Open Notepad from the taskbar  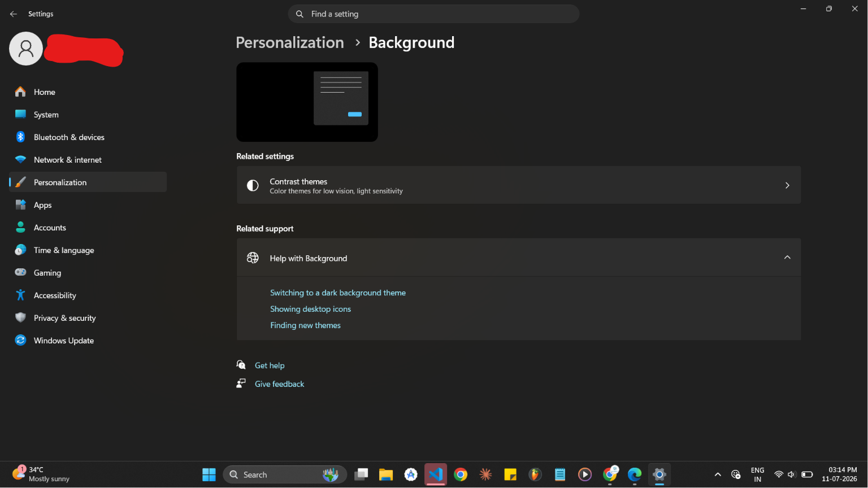[x=560, y=474]
